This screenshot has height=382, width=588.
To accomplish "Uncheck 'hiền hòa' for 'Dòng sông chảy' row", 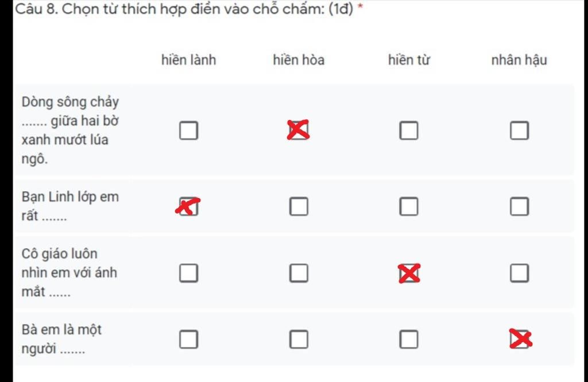I will (x=299, y=130).
